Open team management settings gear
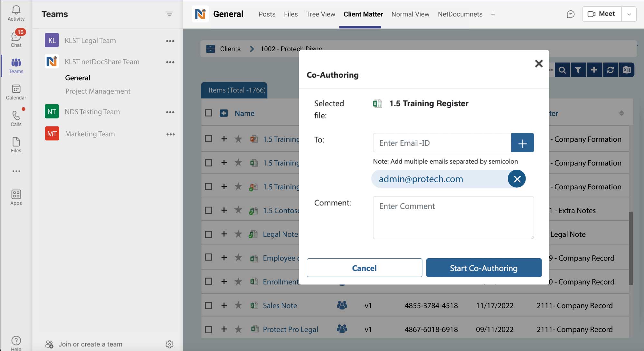The width and height of the screenshot is (644, 351). 169,344
